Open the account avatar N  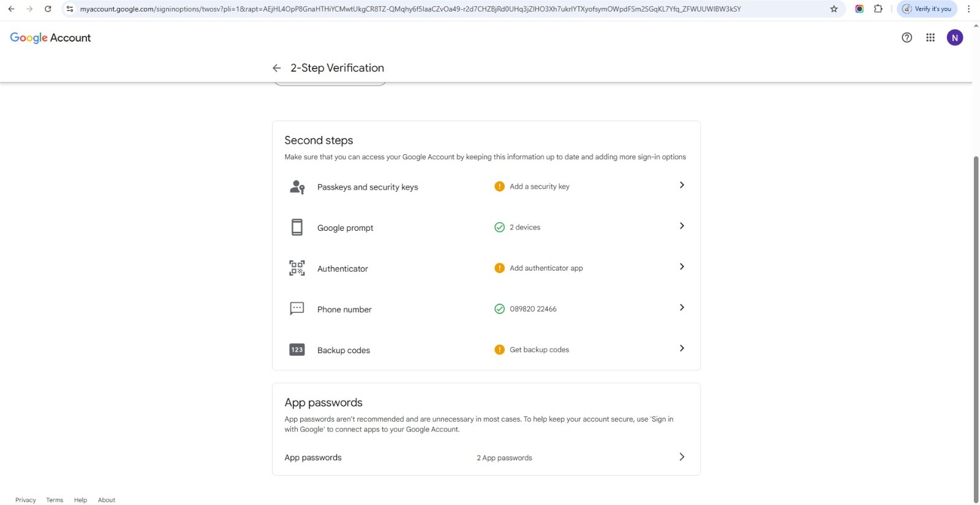tap(954, 38)
